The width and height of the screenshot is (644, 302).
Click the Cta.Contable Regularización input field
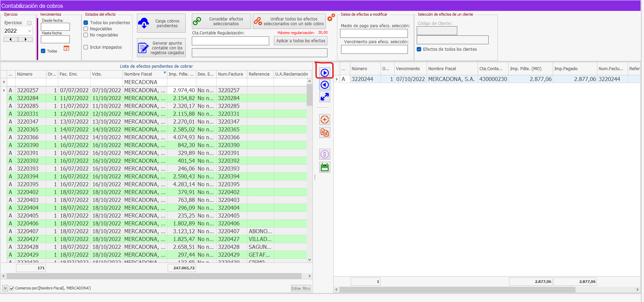[230, 41]
